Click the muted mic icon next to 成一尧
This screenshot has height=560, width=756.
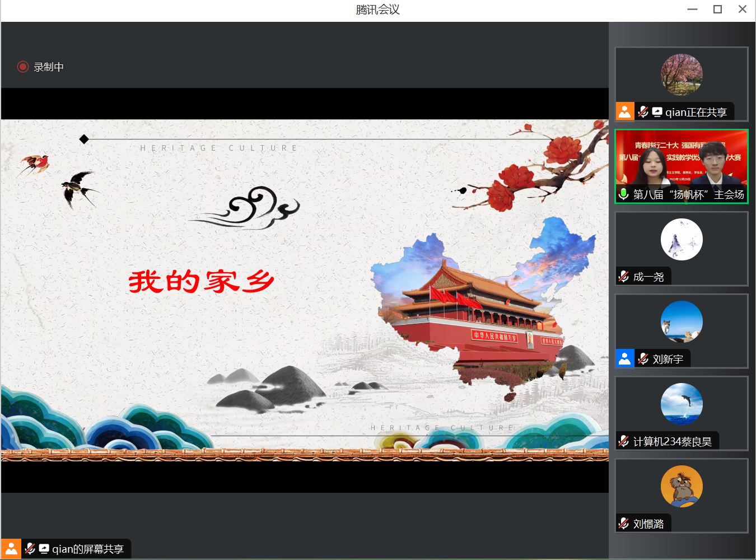click(x=623, y=276)
